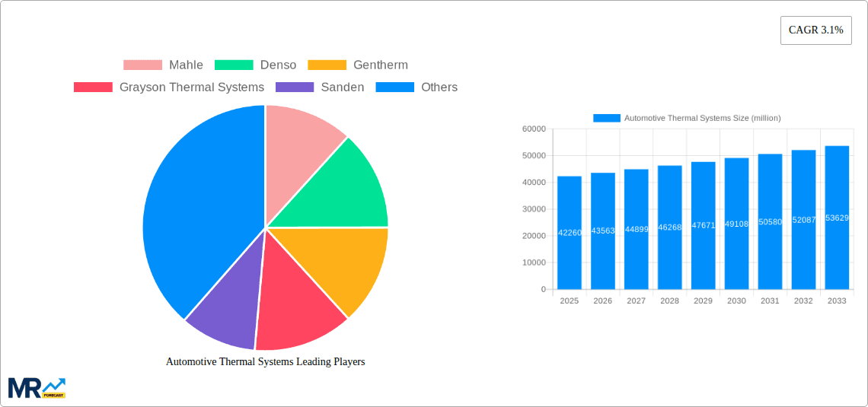Viewport: 868px width, 407px height.
Task: Click the Mahle legend label
Action: point(186,65)
